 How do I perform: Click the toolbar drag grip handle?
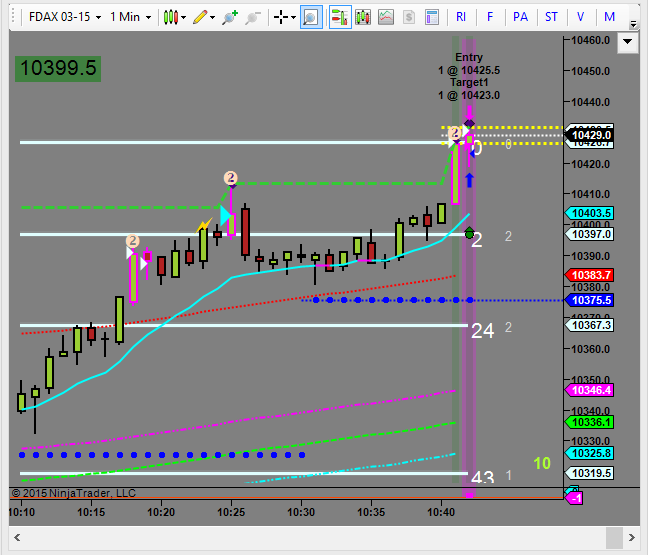pos(14,17)
